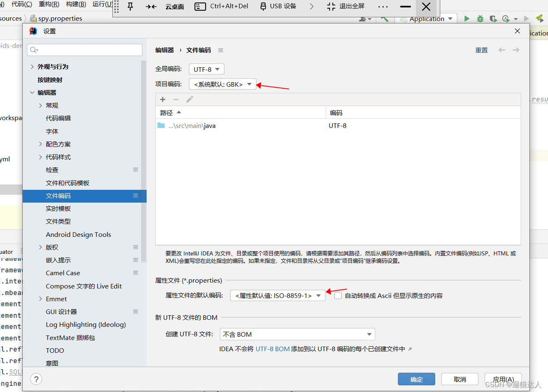Image resolution: width=548 pixels, height=392 pixels.
Task: Send Ctrl+Alt+Del from the remote toolbar
Action: coord(221,7)
